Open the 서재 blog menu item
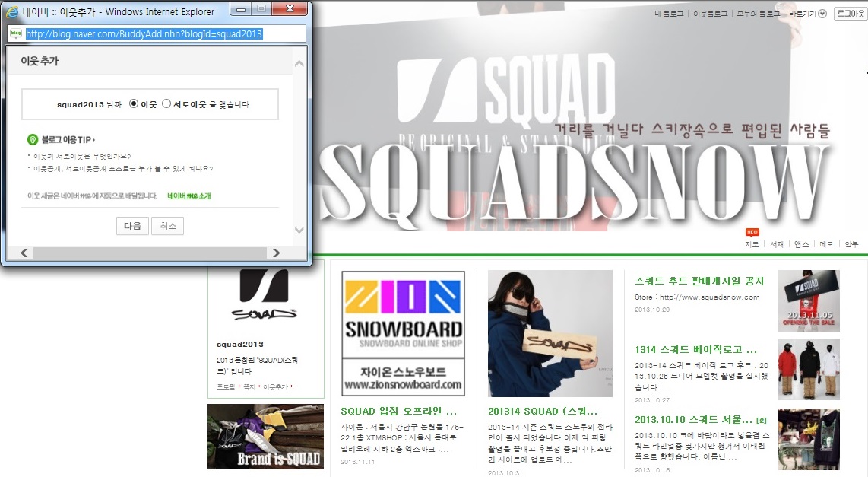Image resolution: width=868 pixels, height=477 pixels. 777,243
